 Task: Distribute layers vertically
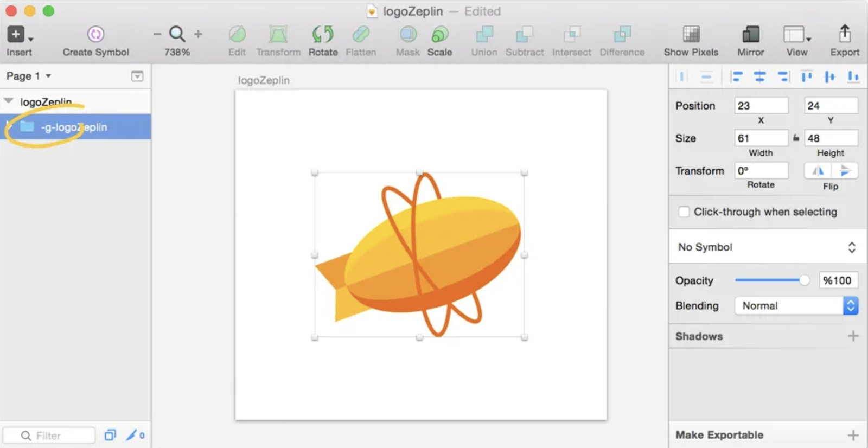(706, 76)
